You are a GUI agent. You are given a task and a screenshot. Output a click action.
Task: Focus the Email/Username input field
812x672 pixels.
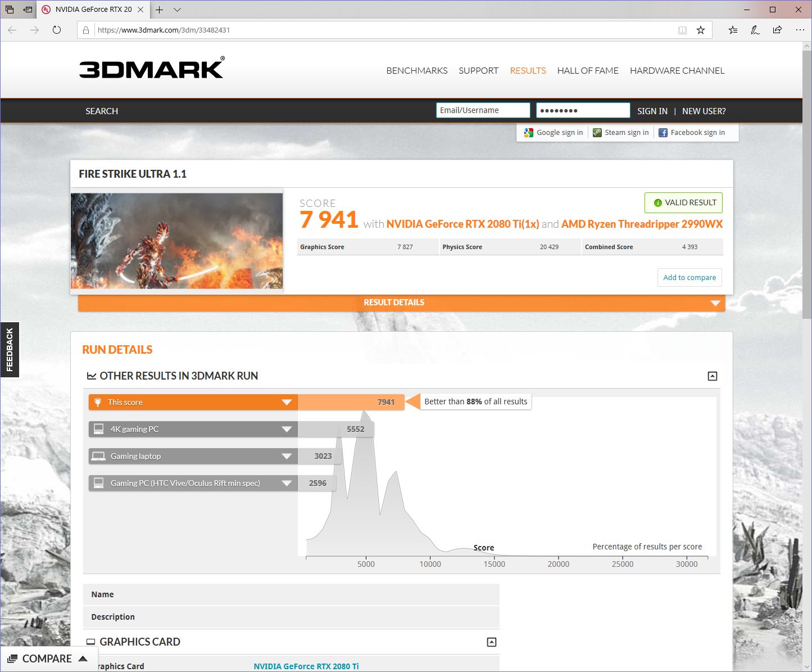(x=483, y=110)
